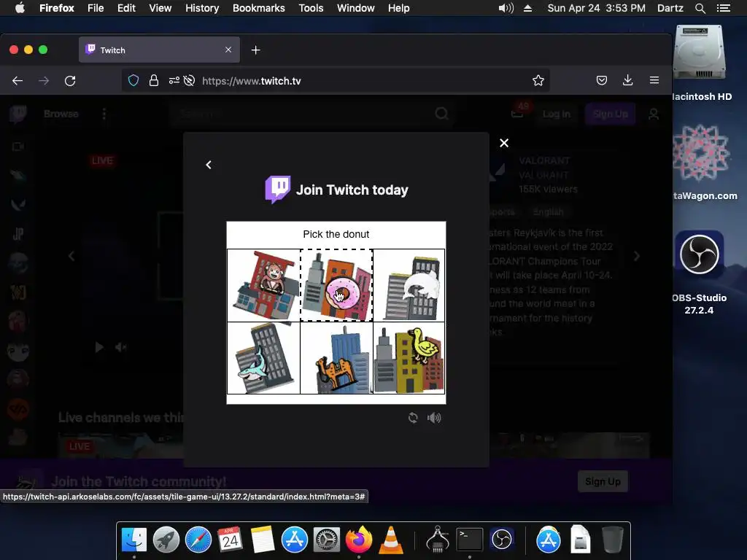This screenshot has width=747, height=560.
Task: Open the Tools menu
Action: [x=311, y=8]
